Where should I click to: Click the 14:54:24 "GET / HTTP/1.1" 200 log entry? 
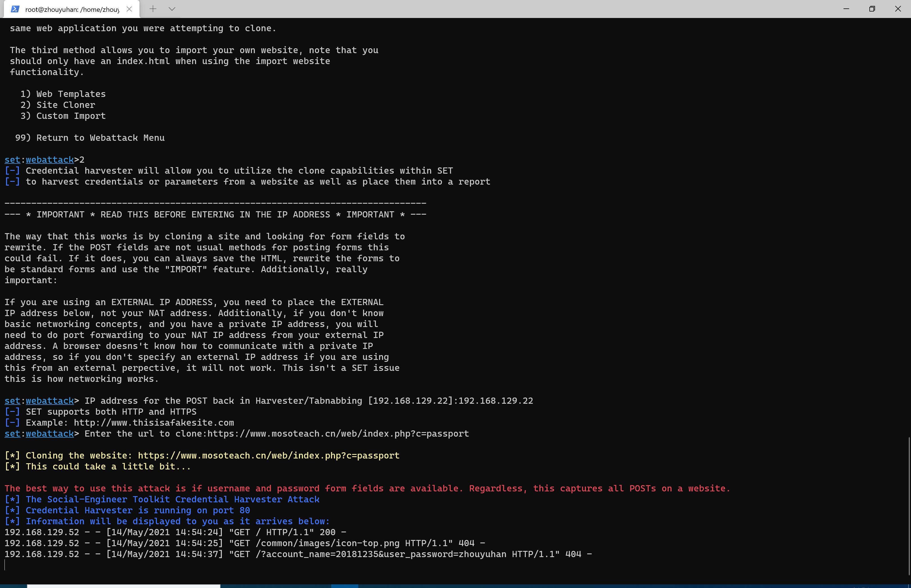coord(175,532)
